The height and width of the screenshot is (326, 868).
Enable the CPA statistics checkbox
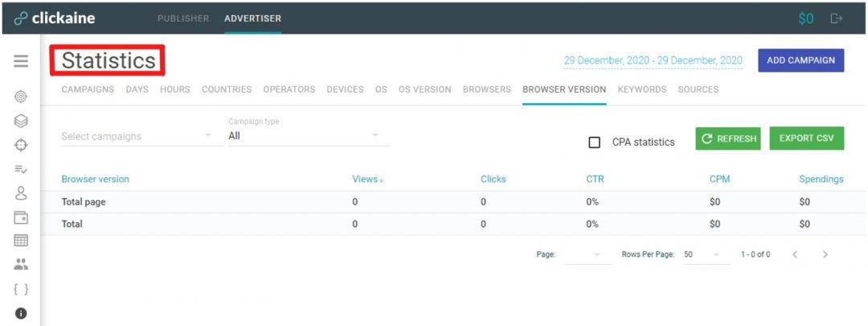tap(595, 142)
